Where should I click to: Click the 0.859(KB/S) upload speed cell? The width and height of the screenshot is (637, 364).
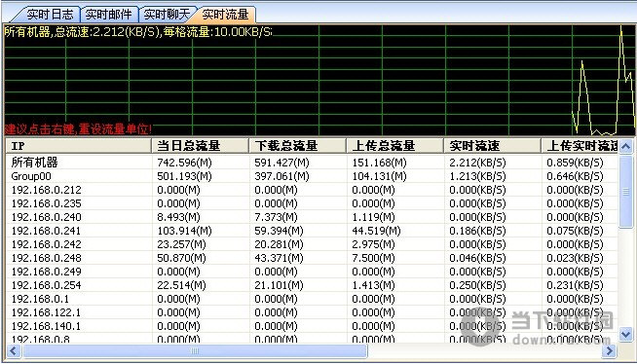[x=575, y=163]
